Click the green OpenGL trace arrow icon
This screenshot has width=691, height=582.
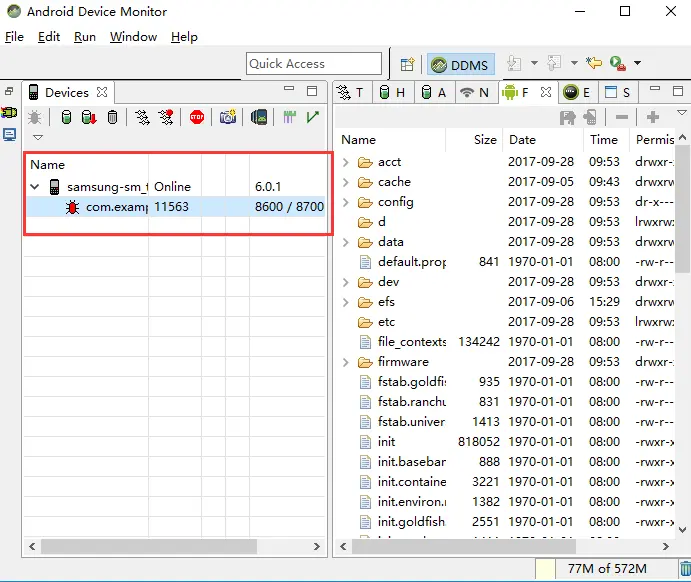click(312, 117)
